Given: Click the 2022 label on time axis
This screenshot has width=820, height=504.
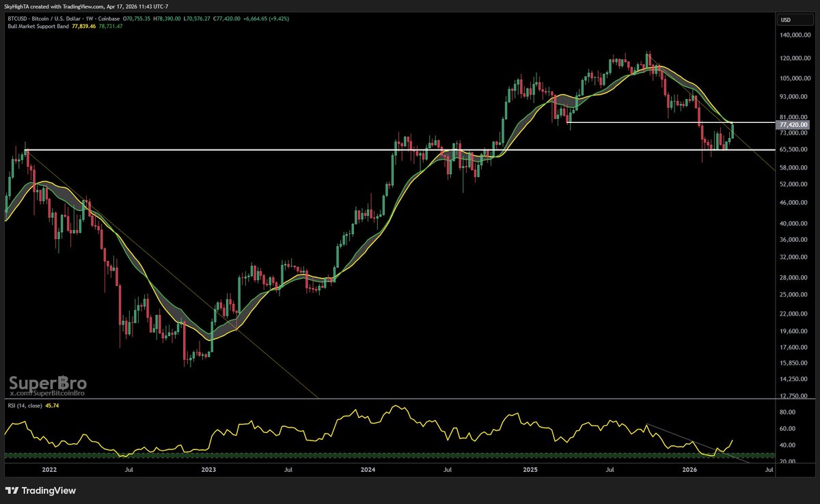Looking at the screenshot, I should tap(49, 470).
